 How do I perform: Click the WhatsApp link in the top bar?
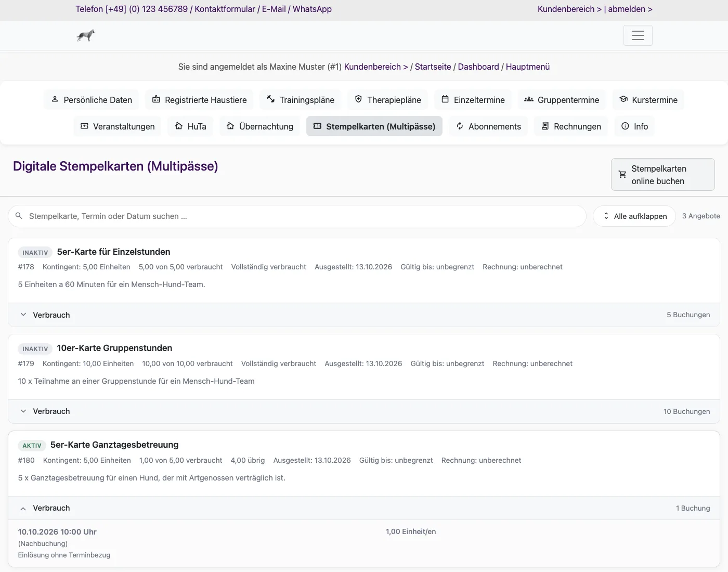(312, 9)
